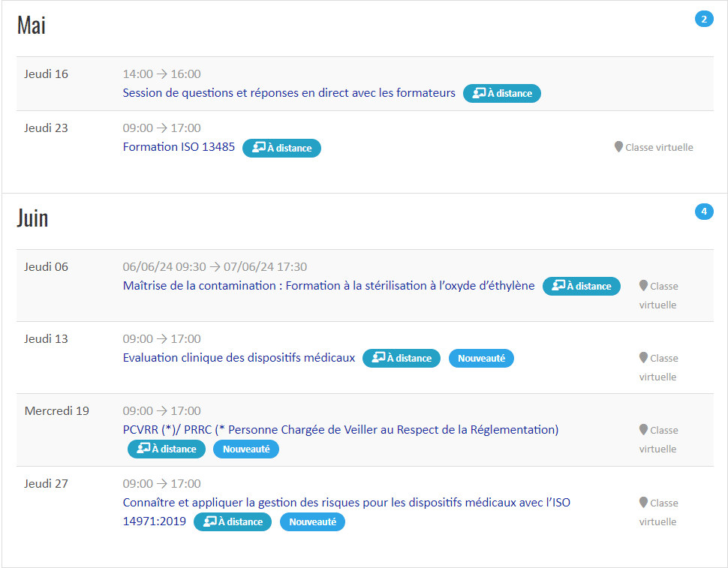Click location pin icon on Mercredi 19 row
The image size is (728, 568).
click(x=643, y=430)
